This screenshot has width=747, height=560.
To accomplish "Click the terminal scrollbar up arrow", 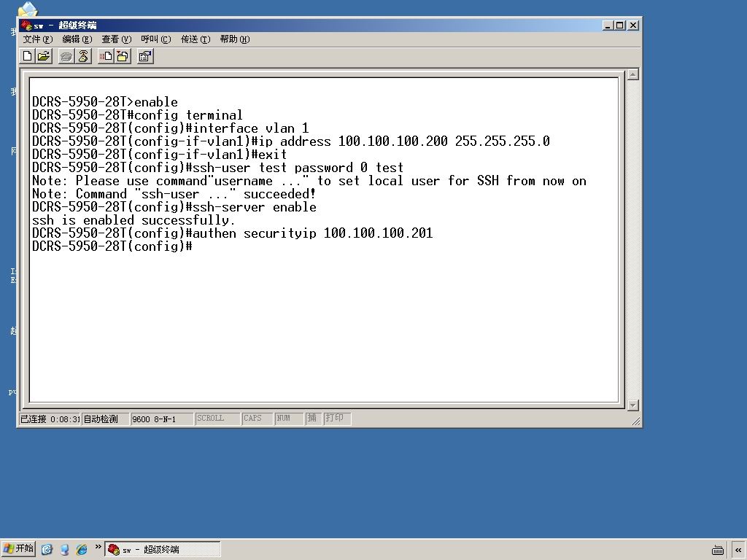I will coord(632,74).
